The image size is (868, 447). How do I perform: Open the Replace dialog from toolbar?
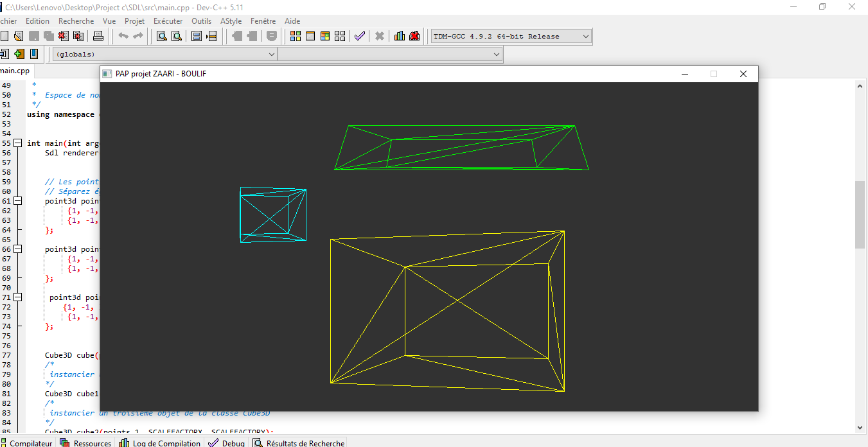coord(176,36)
